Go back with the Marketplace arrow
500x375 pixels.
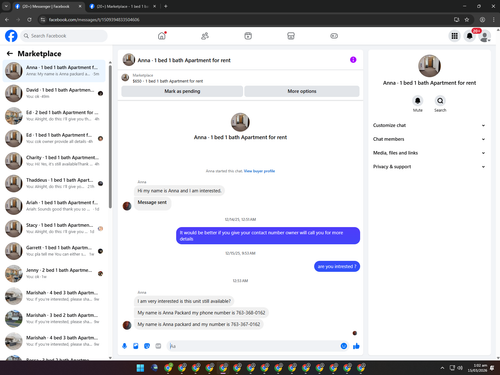10,53
